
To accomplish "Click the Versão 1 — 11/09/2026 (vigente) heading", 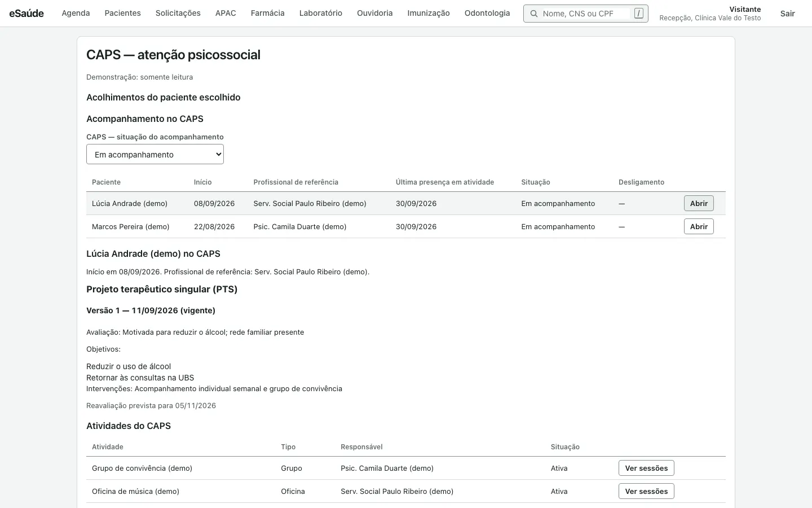I will click(x=151, y=310).
